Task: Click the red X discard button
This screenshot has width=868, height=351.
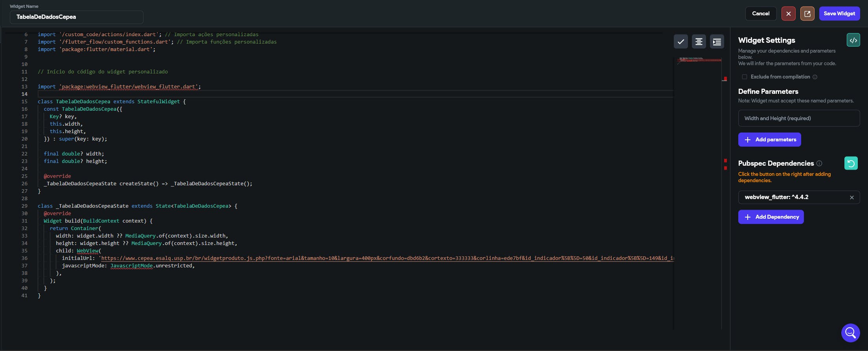Action: (788, 13)
